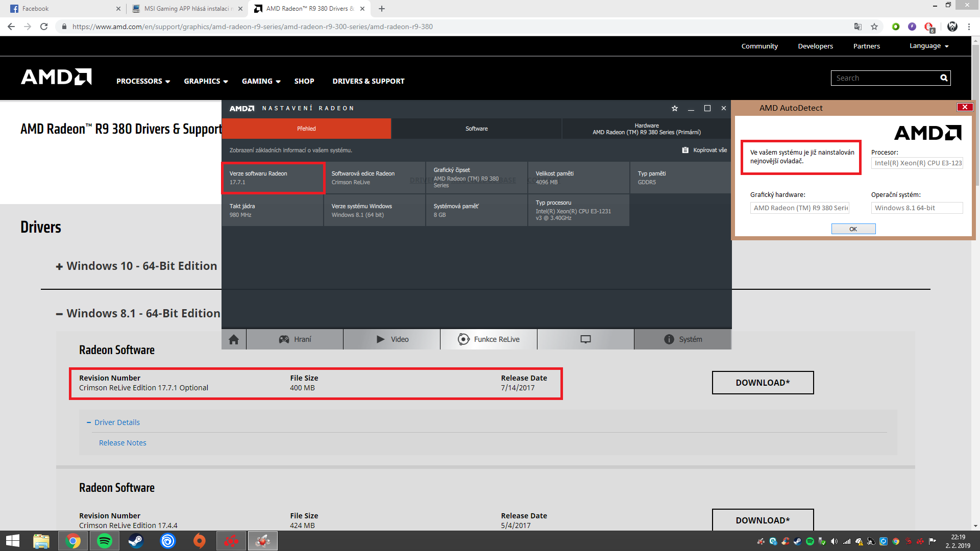The height and width of the screenshot is (551, 980).
Task: Switch to the Přehled tab
Action: click(x=306, y=129)
